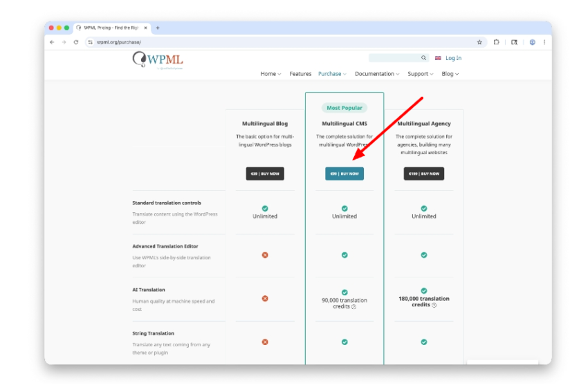Image resolution: width=588 pixels, height=392 pixels.
Task: Click the help icon next to 90,000 translation credits
Action: tap(353, 307)
